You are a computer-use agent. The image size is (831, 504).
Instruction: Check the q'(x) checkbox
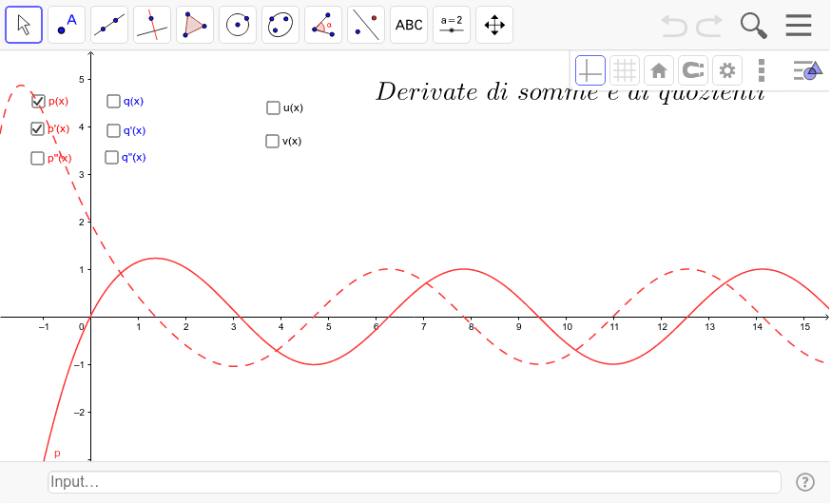pyautogui.click(x=113, y=130)
